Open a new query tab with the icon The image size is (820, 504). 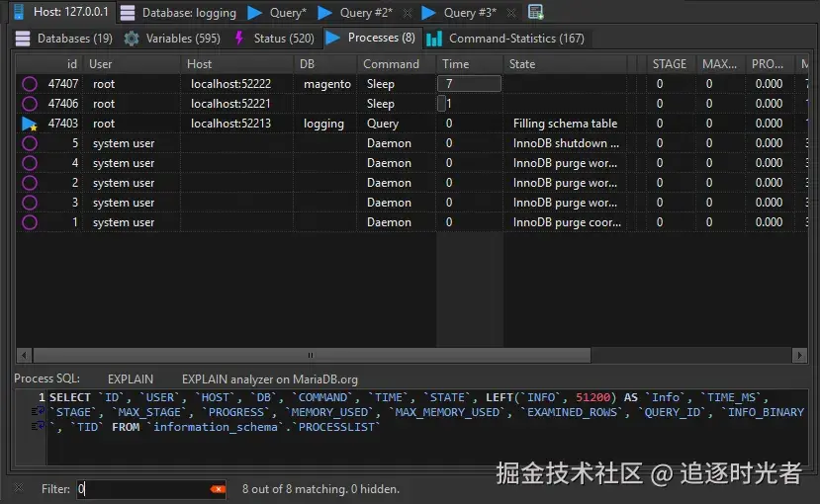[535, 13]
